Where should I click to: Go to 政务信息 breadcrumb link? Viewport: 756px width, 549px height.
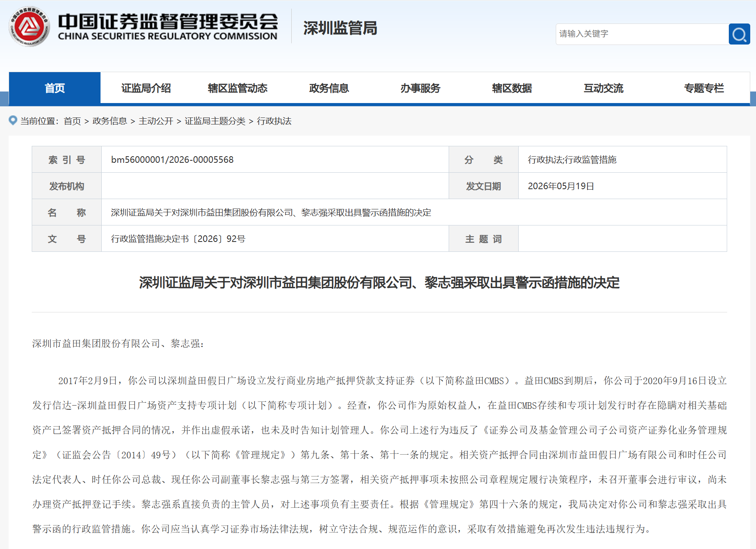[x=110, y=121]
